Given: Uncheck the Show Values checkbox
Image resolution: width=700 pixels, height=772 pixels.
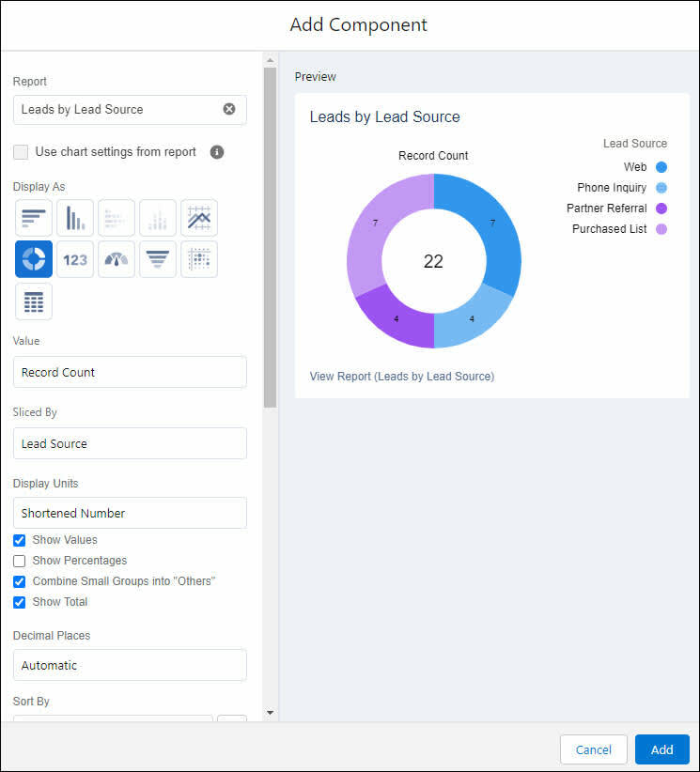Looking at the screenshot, I should 19,540.
